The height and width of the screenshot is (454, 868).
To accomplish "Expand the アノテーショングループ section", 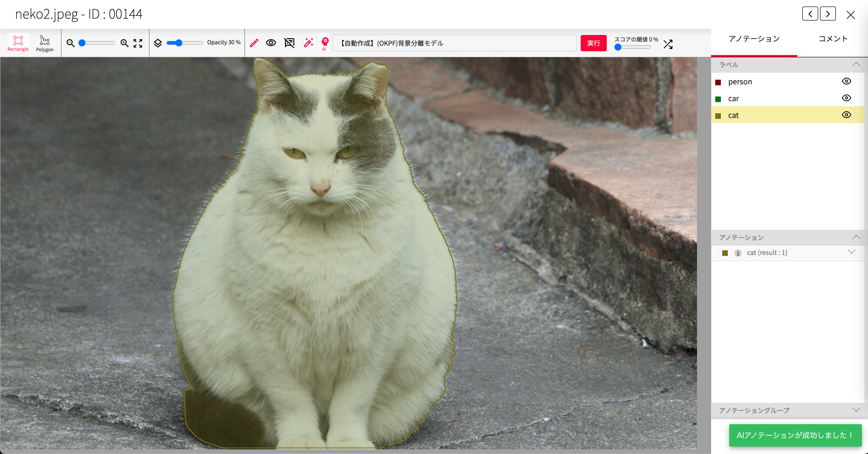I will (856, 410).
